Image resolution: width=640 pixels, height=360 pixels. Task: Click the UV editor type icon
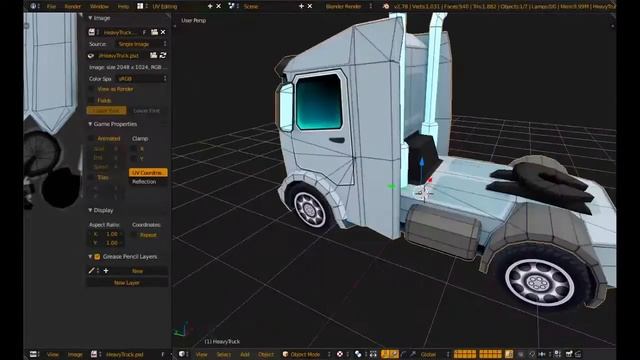[33, 354]
